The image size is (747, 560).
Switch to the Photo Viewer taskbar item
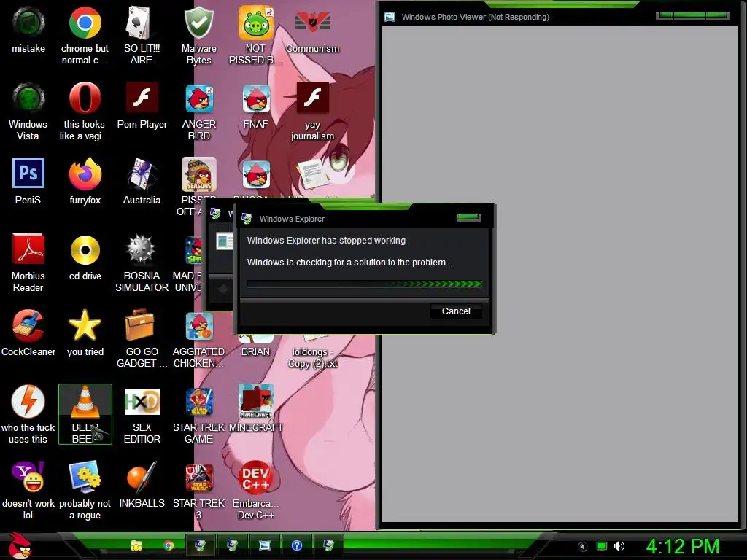coord(264,545)
